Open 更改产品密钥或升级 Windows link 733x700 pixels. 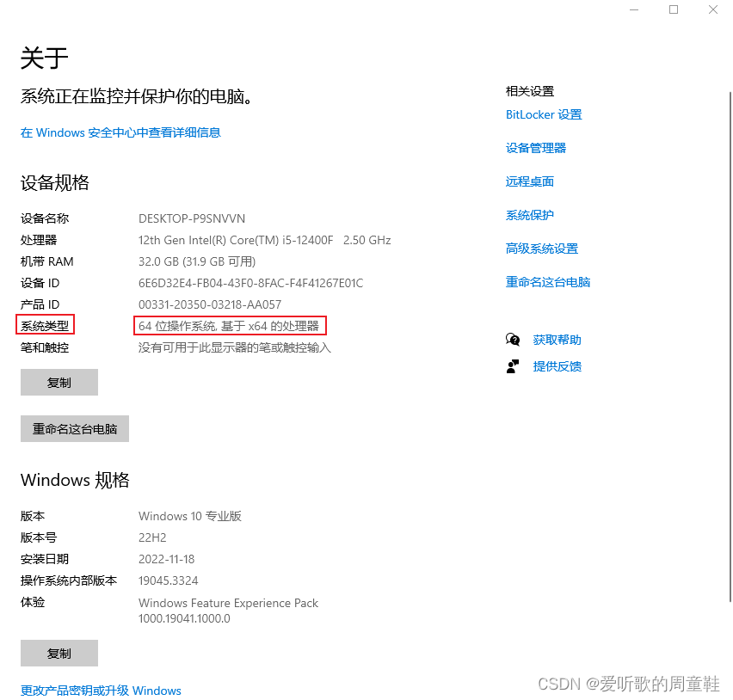coord(101,691)
